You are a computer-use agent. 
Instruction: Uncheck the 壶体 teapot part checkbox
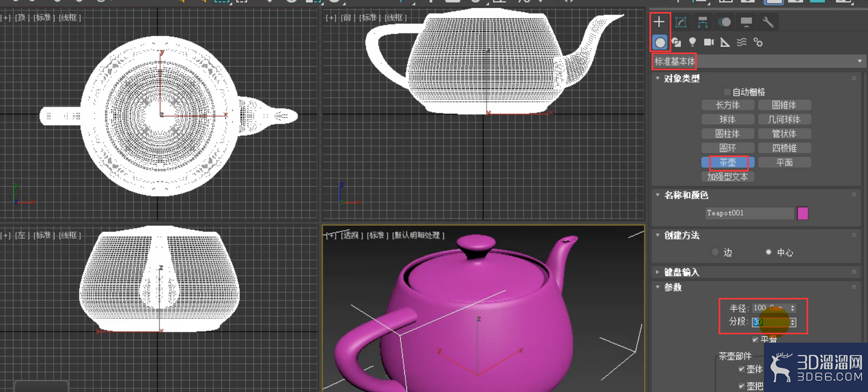pyautogui.click(x=742, y=369)
